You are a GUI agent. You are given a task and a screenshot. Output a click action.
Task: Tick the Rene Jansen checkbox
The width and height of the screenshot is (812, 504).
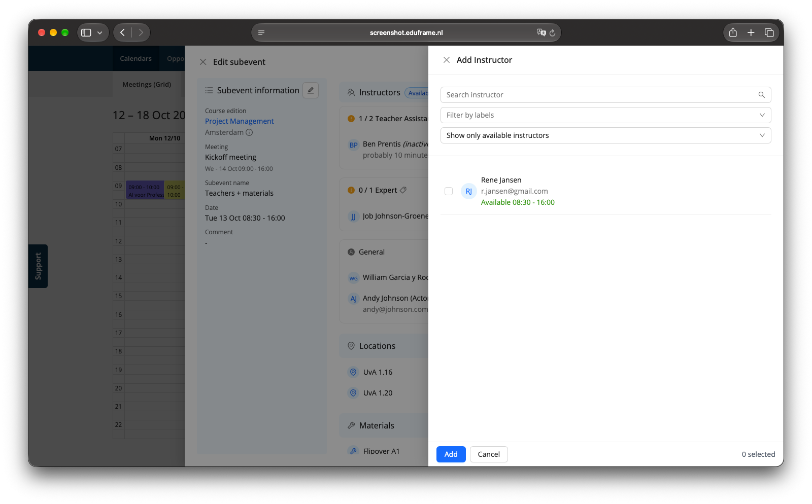point(449,191)
